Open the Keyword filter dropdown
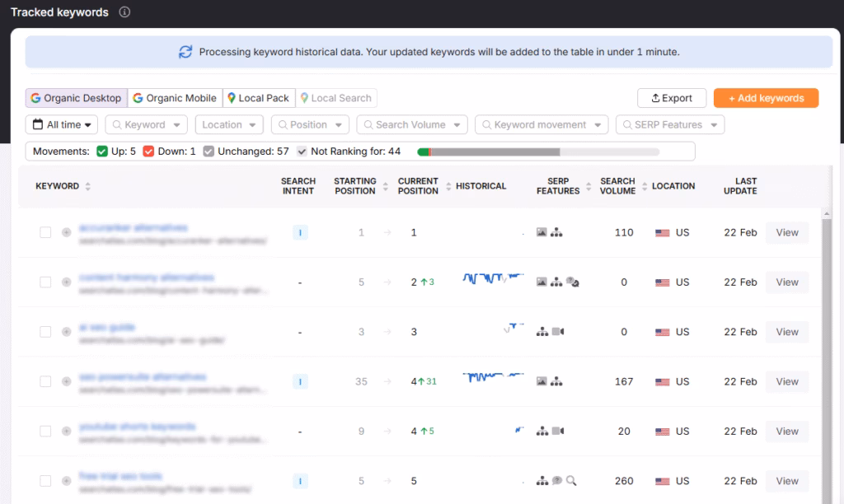 point(146,124)
